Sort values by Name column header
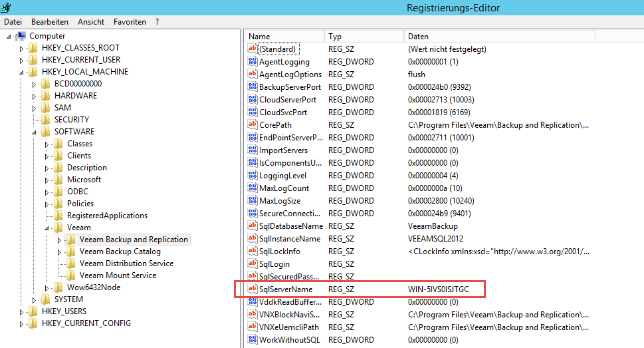 point(284,37)
